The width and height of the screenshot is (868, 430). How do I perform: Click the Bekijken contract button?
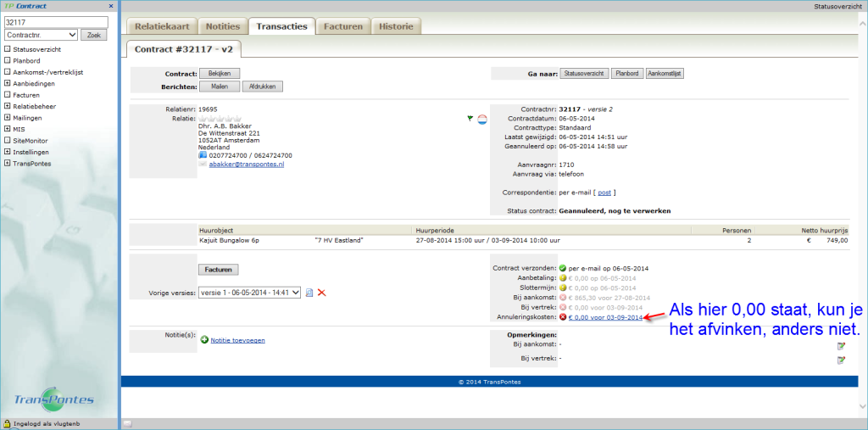(220, 74)
